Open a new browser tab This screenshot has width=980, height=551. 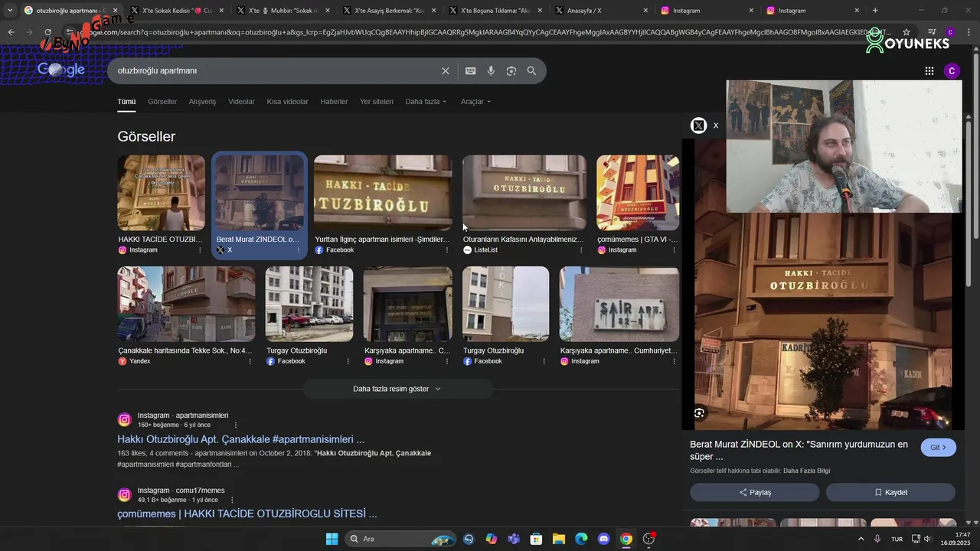pos(875,11)
